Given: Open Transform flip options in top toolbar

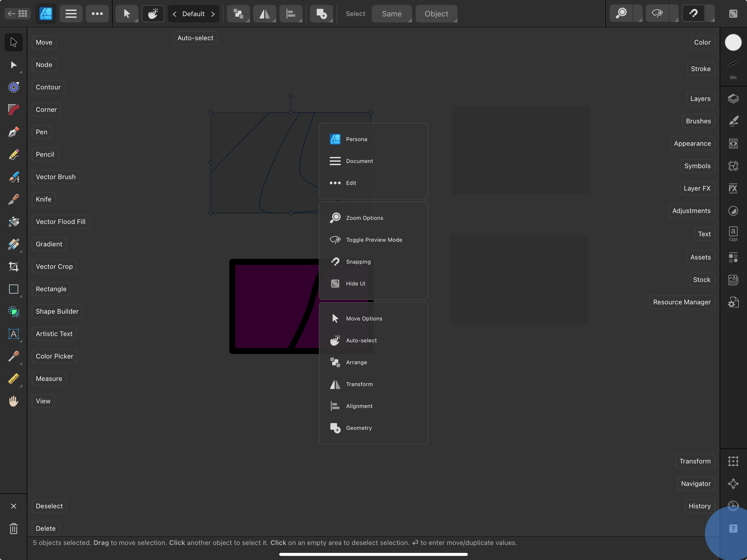Looking at the screenshot, I should pyautogui.click(x=264, y=14).
